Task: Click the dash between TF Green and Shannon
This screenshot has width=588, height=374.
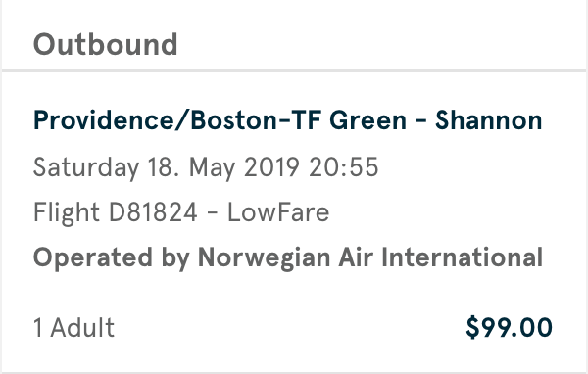Action: point(421,120)
